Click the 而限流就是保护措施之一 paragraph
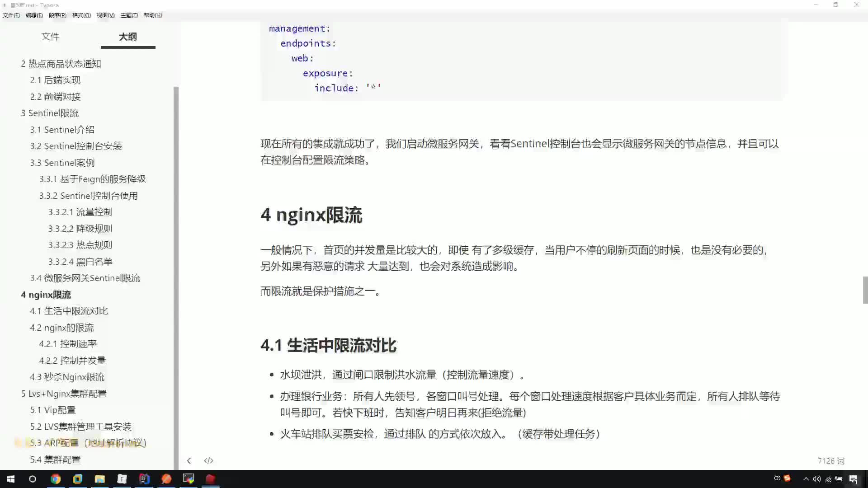 [x=321, y=291]
